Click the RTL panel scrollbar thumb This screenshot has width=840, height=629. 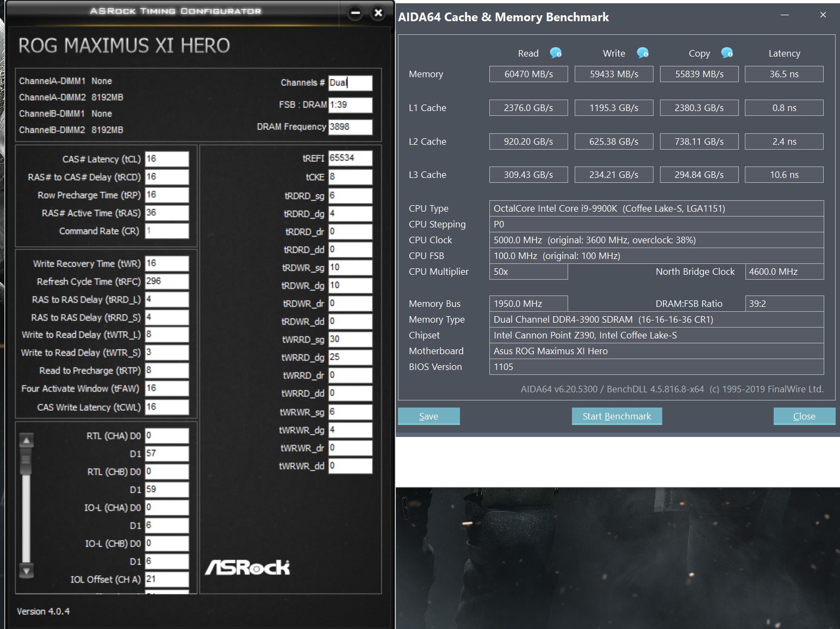point(26,461)
